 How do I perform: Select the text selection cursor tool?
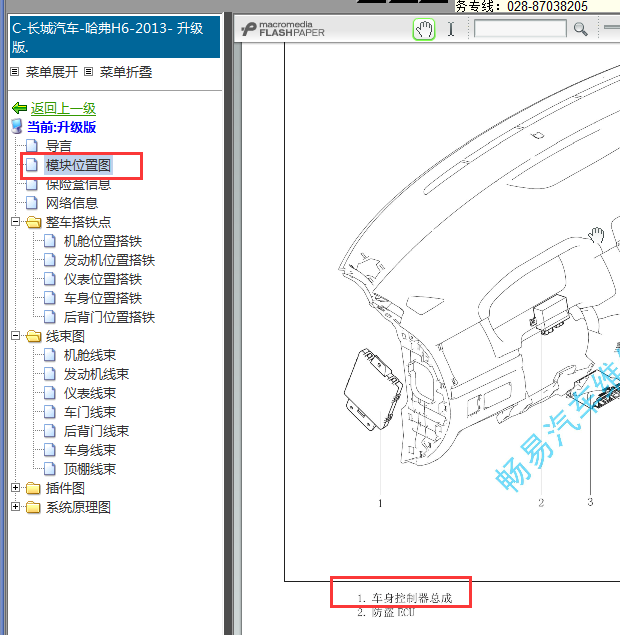(x=451, y=29)
